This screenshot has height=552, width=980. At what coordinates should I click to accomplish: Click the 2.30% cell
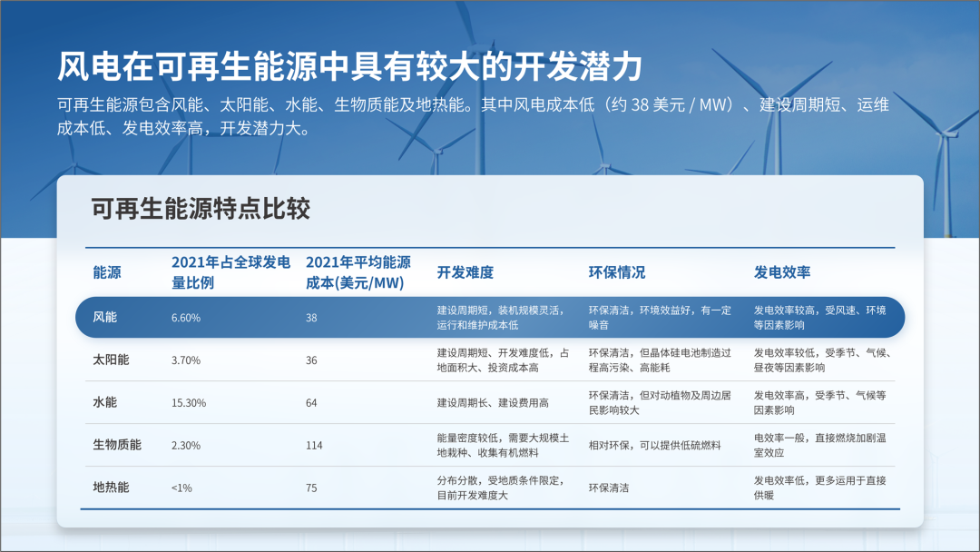[x=186, y=445]
